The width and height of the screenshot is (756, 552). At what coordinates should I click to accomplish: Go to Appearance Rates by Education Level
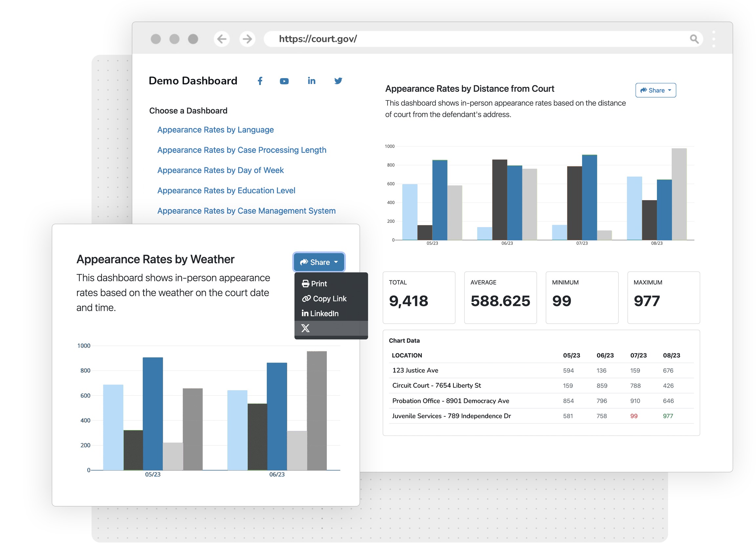click(226, 190)
